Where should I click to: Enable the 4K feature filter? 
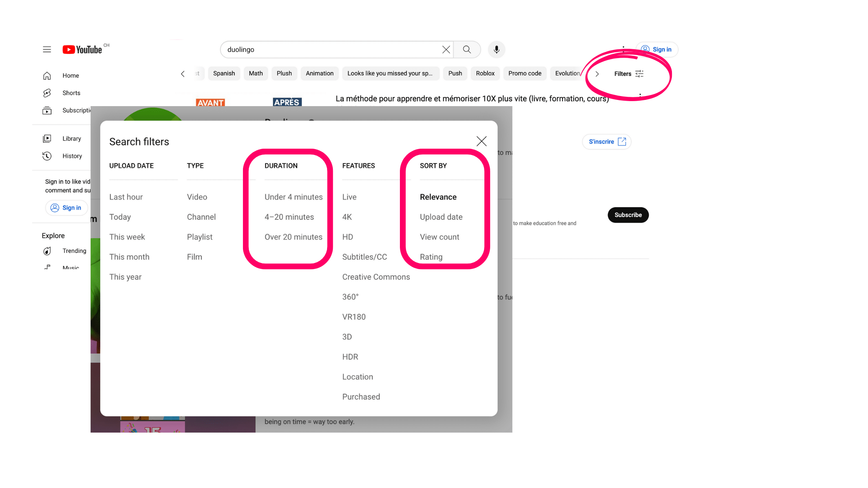pos(347,217)
